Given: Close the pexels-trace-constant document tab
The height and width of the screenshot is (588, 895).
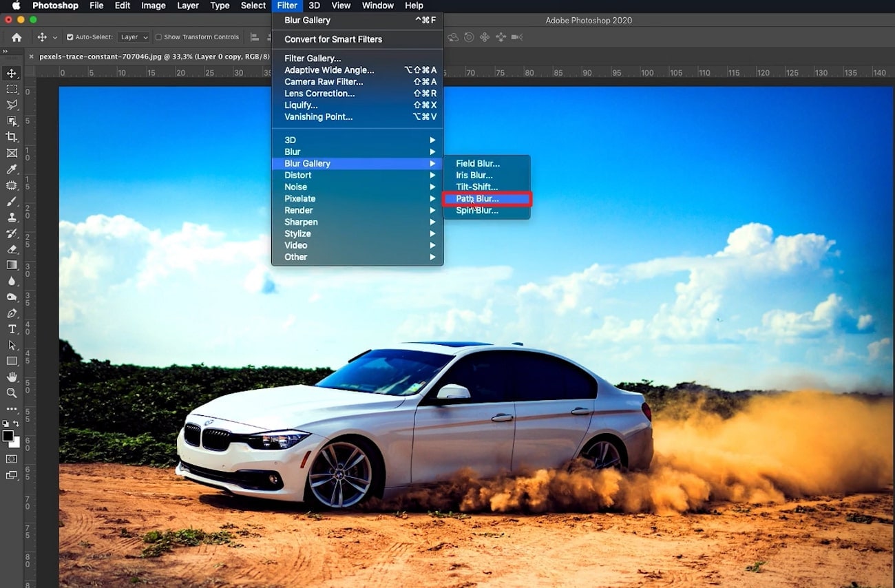Looking at the screenshot, I should [31, 56].
